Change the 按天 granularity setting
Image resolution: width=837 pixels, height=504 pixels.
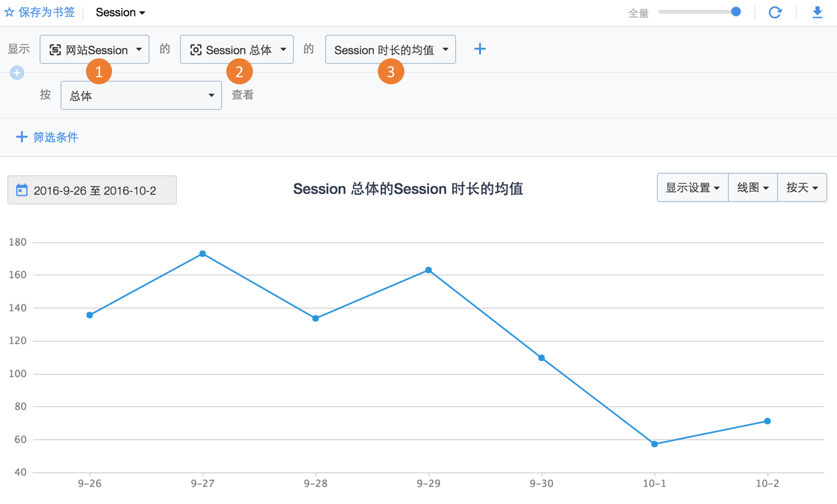(802, 187)
